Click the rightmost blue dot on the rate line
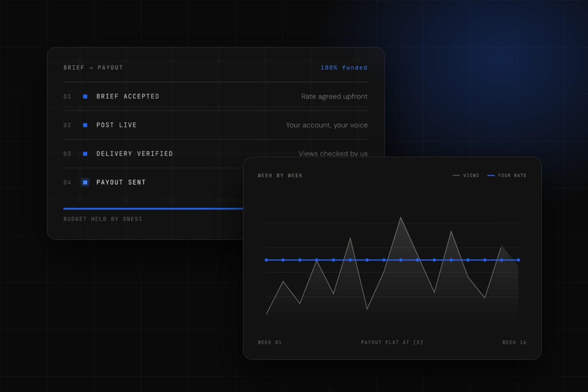This screenshot has width=588, height=392. click(x=518, y=260)
